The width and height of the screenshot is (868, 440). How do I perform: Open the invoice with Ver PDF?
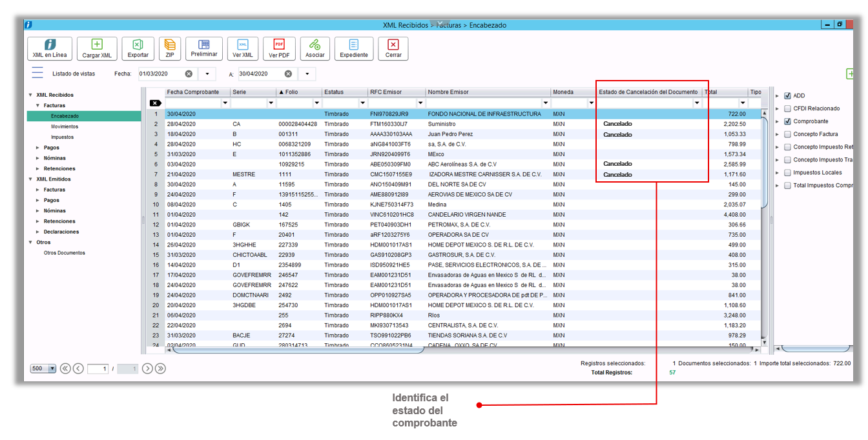point(279,48)
